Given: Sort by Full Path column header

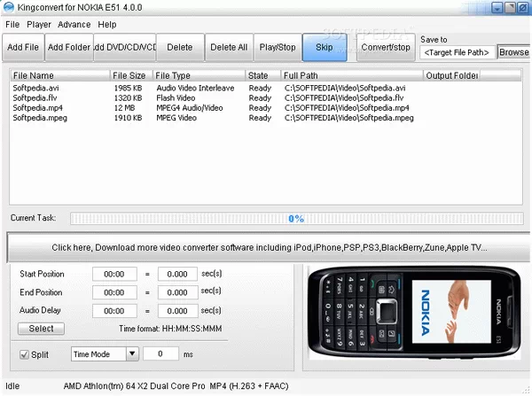Looking at the screenshot, I should (352, 75).
